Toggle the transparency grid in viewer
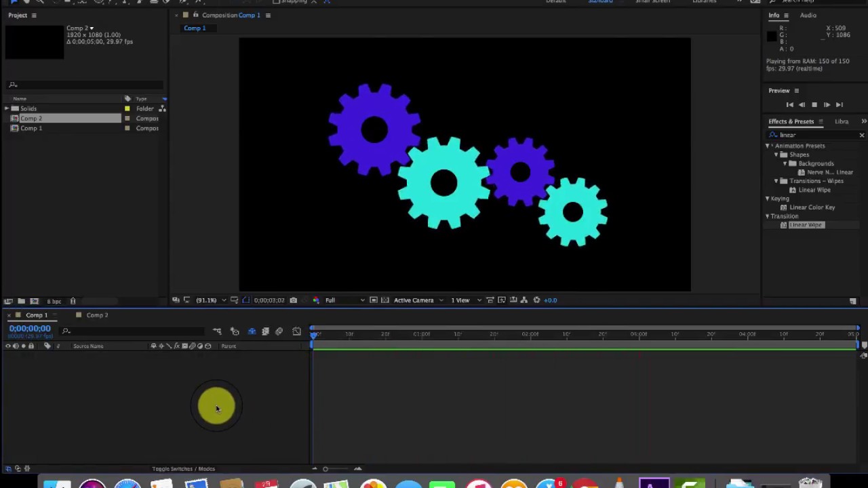Viewport: 868px width, 488px height. click(385, 300)
